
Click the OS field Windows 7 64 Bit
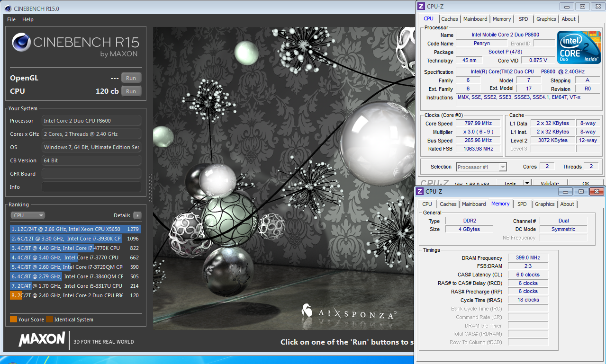91,147
